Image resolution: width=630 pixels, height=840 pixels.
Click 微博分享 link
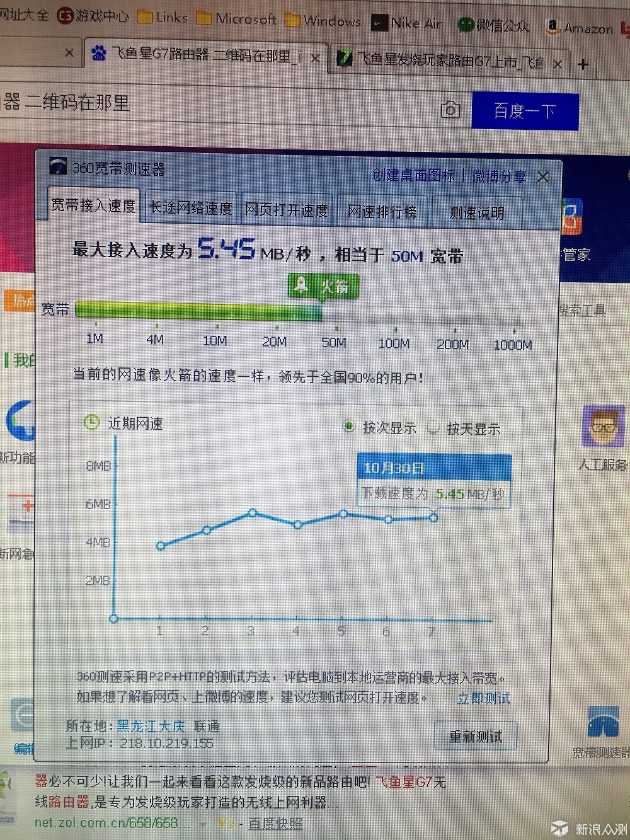[499, 176]
